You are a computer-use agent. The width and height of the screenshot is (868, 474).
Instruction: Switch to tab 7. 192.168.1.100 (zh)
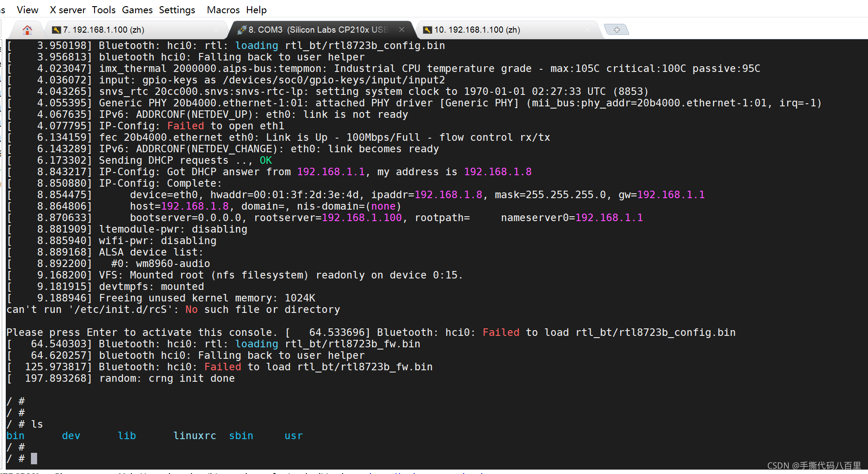tap(137, 30)
